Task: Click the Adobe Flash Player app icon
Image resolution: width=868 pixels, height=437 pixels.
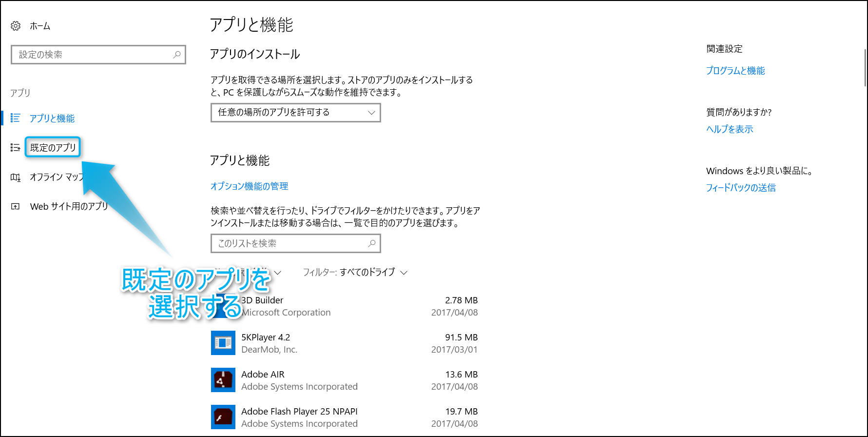Action: pyautogui.click(x=223, y=417)
